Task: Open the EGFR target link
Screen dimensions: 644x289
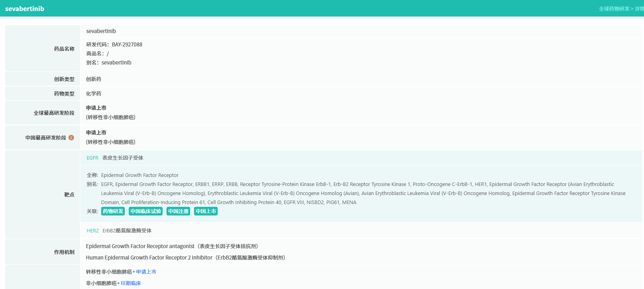Action: (x=93, y=158)
